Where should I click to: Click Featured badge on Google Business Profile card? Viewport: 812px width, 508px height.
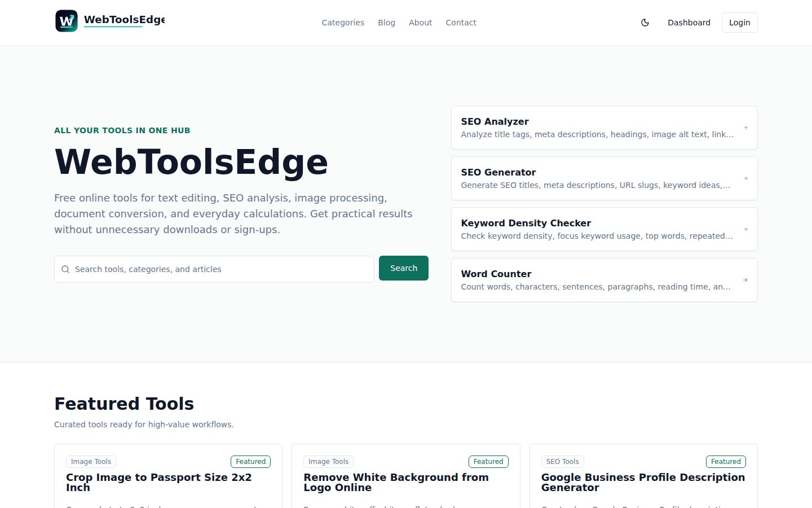pyautogui.click(x=726, y=462)
